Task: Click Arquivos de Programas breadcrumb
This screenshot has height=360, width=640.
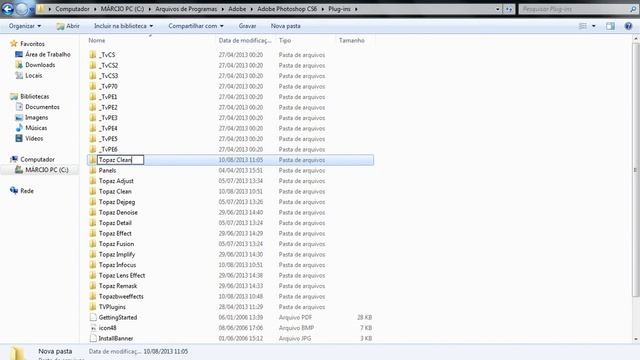Action: [x=186, y=9]
